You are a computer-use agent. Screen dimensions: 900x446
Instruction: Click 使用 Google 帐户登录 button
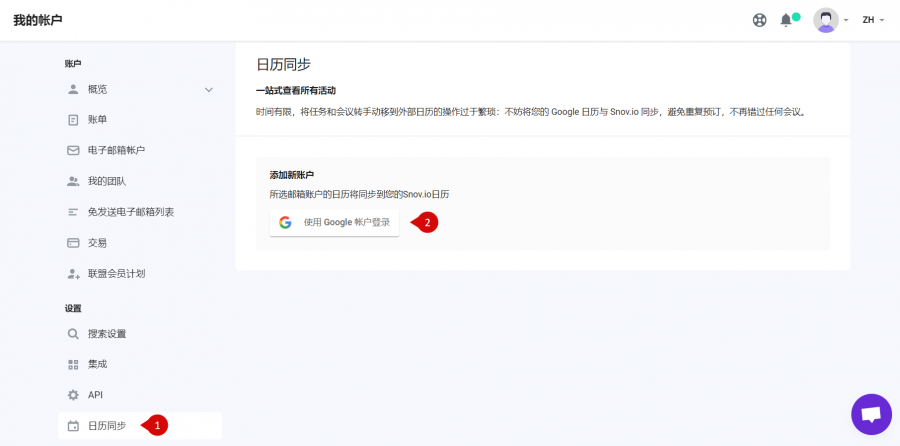click(335, 223)
